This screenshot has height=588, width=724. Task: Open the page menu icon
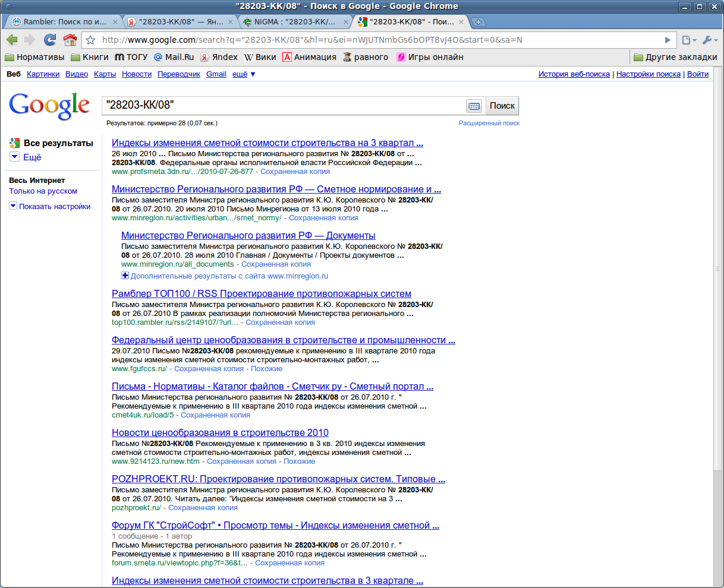point(689,40)
